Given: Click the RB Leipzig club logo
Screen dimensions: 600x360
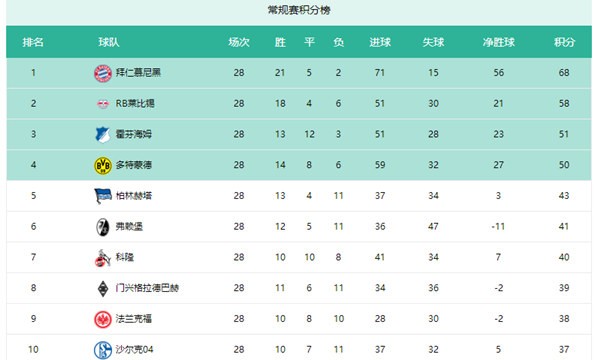Looking at the screenshot, I should coord(103,104).
